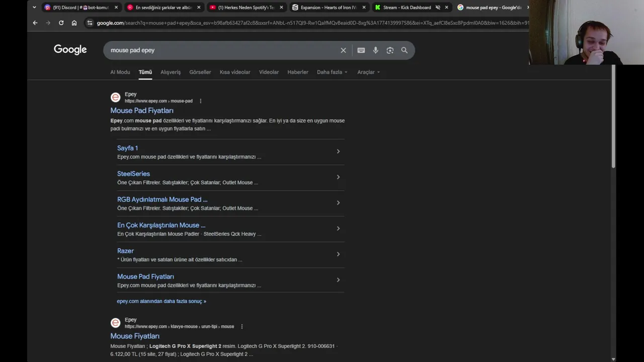Close the Spotify YouTube tab
644x362 pixels.
pos(281,8)
